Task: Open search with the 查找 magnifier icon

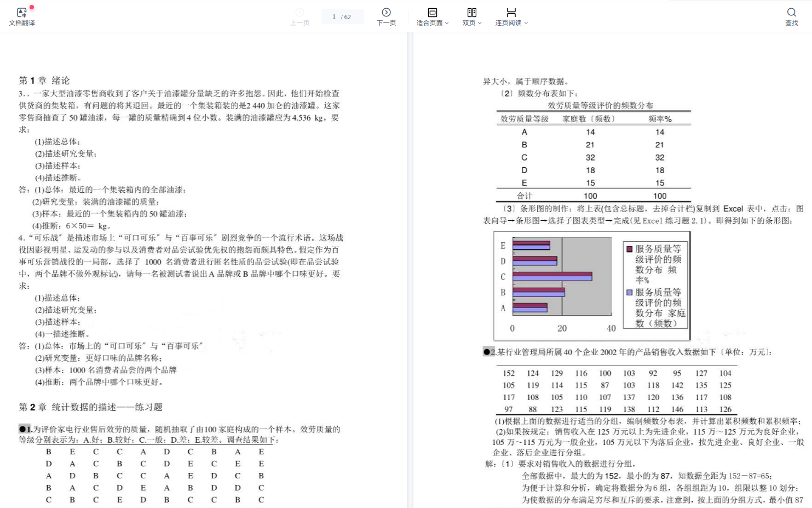Action: (791, 12)
